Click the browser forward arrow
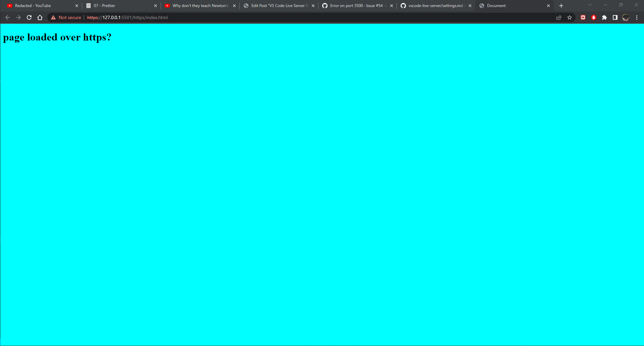644x346 pixels. pos(18,17)
